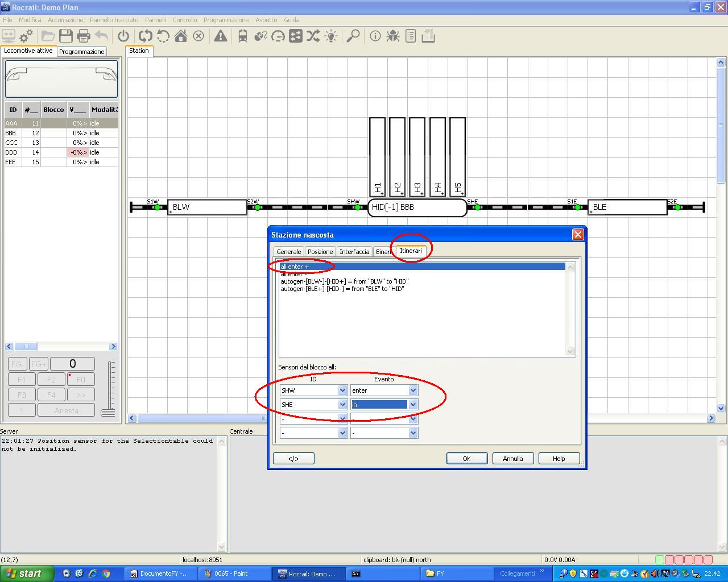This screenshot has width=728, height=582.
Task: Open the Pannello tracciato menu
Action: (114, 20)
